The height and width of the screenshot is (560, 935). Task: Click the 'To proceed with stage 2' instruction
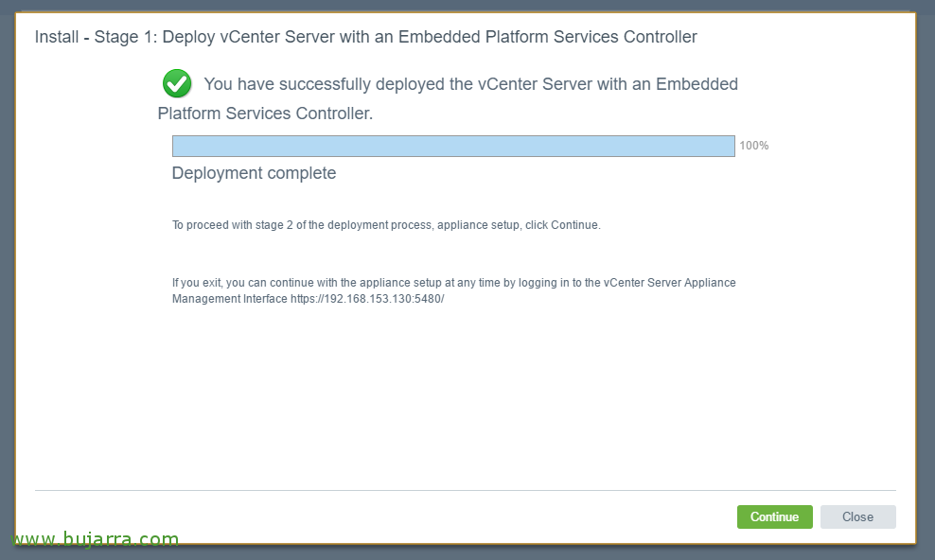[x=386, y=225]
